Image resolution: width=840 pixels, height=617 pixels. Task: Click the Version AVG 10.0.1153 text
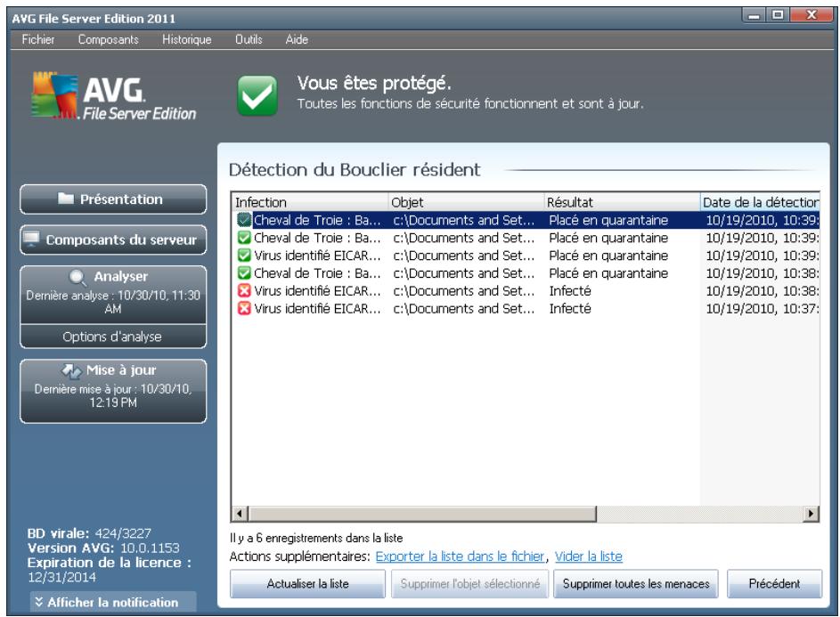point(103,548)
